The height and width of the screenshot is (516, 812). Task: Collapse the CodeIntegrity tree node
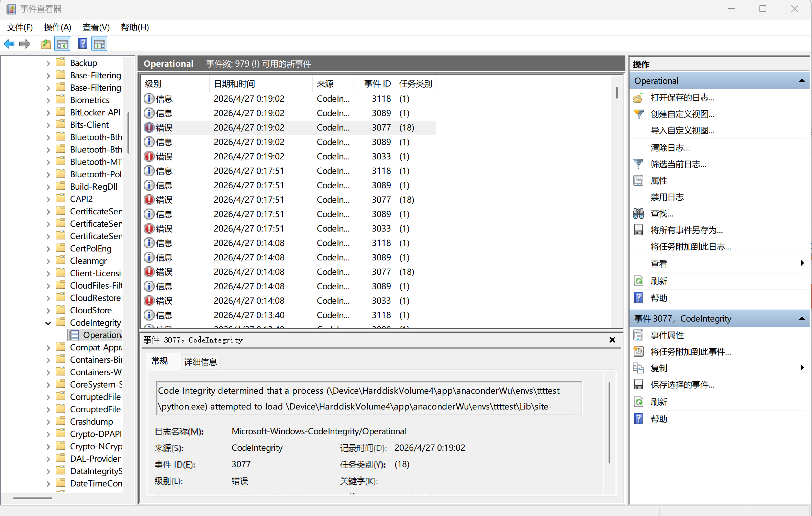coord(48,323)
